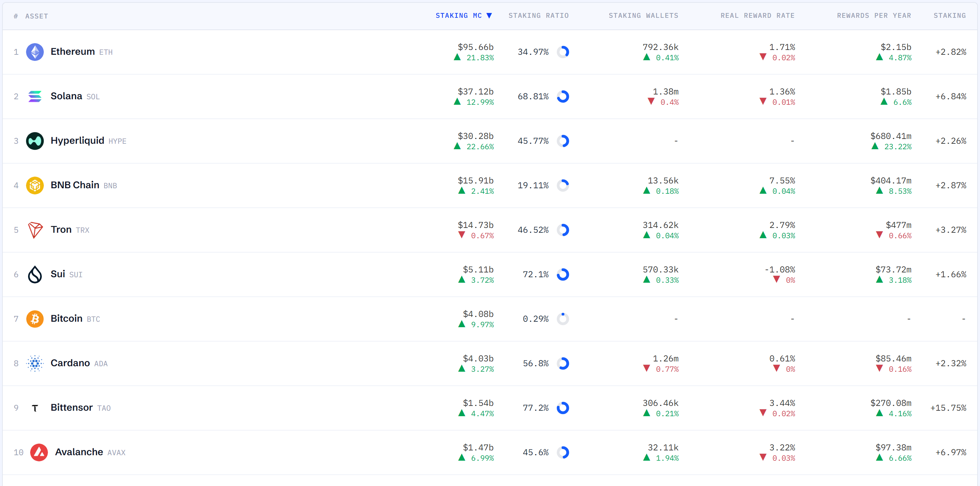Image resolution: width=980 pixels, height=486 pixels.
Task: Click Ethereum's staking ratio donut chart
Action: (x=563, y=52)
